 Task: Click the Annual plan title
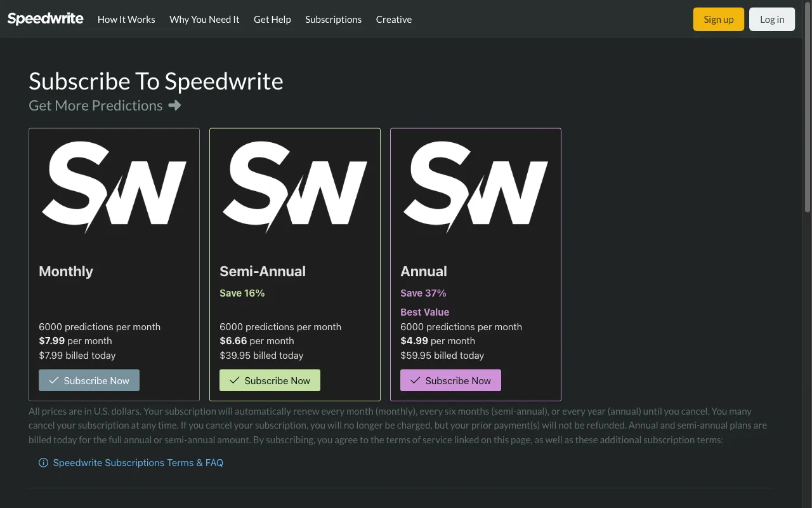coord(424,271)
